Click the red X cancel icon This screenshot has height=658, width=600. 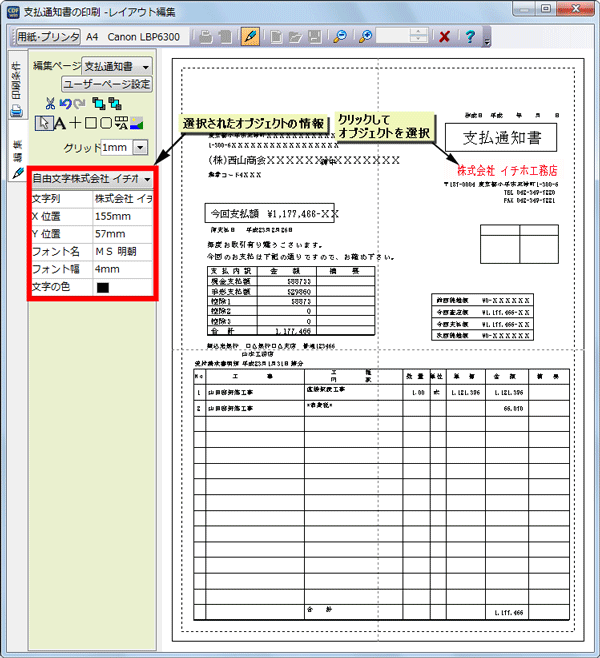444,36
